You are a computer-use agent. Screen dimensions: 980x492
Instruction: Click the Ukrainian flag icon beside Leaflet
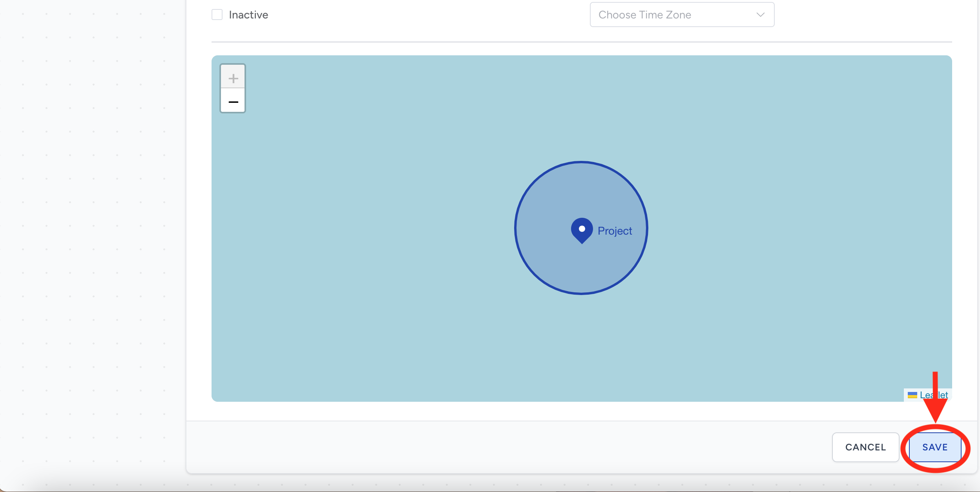[x=912, y=395]
